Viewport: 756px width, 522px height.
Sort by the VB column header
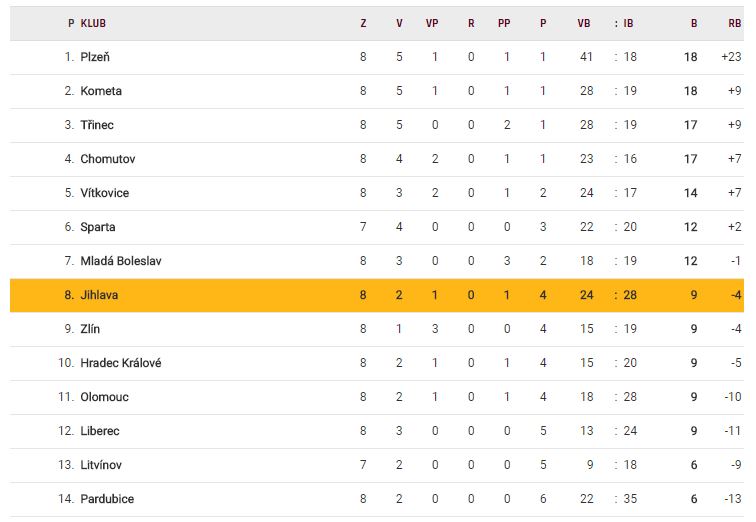click(584, 23)
